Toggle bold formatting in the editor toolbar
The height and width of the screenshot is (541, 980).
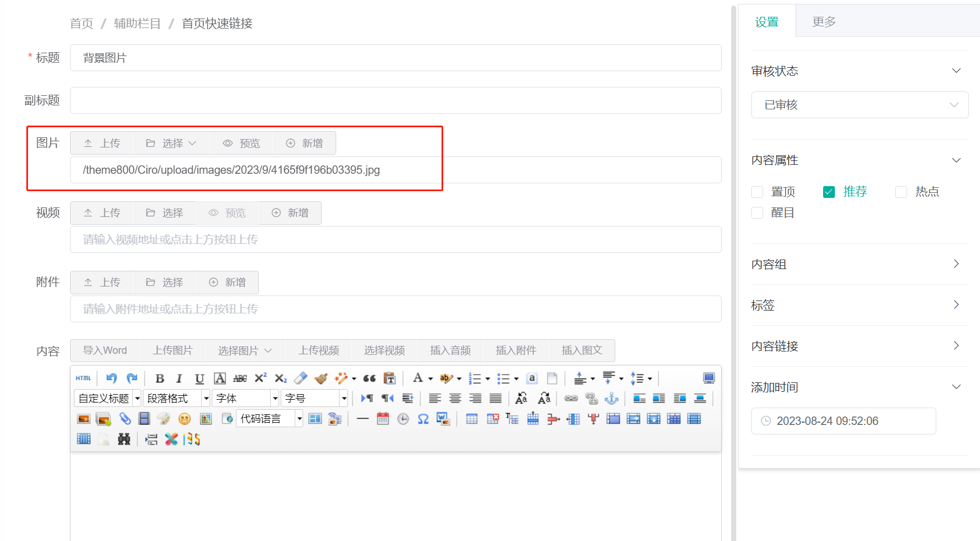pos(160,378)
